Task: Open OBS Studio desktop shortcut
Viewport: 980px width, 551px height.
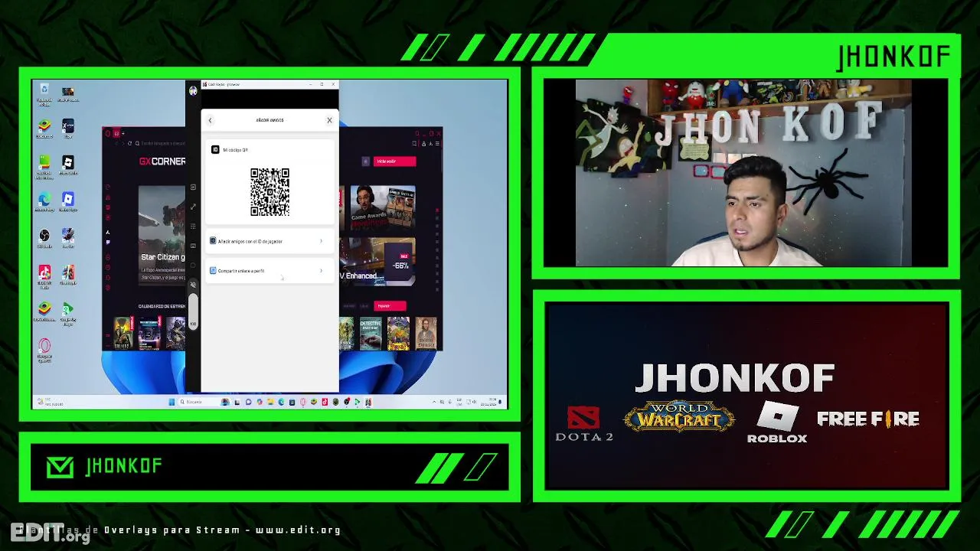Action: [44, 238]
